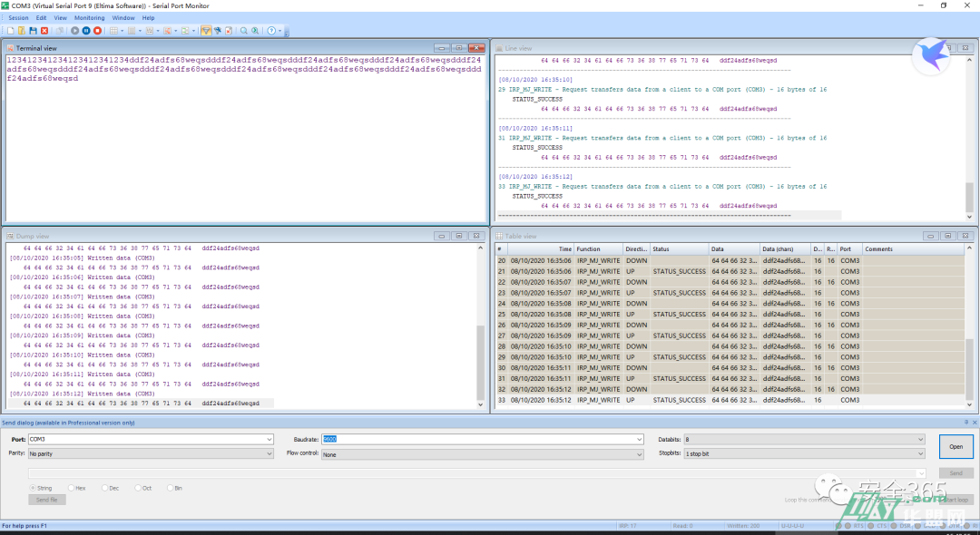Expand the Stopbits dropdown

point(922,452)
